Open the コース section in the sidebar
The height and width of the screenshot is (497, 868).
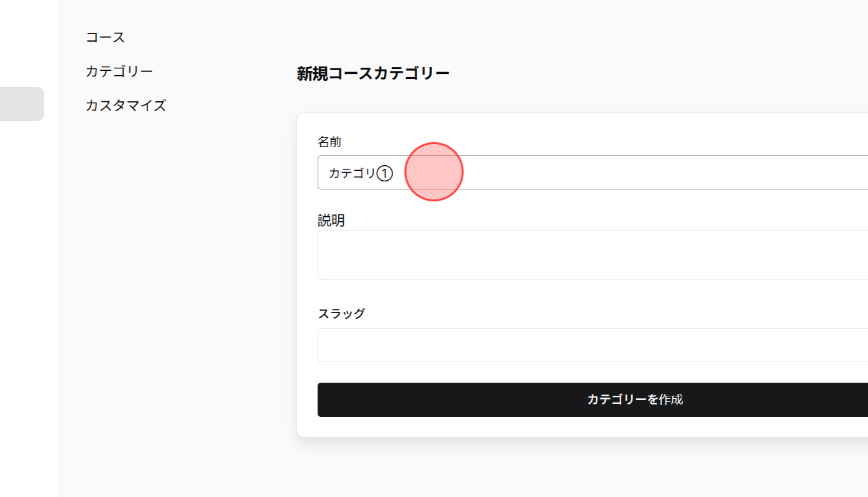(x=104, y=37)
